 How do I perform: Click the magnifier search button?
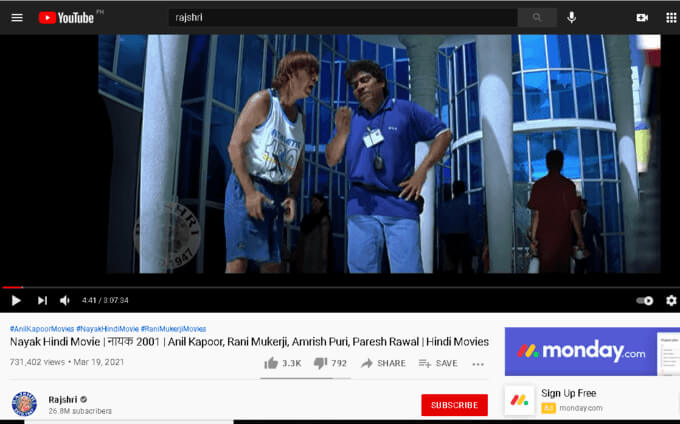point(537,18)
